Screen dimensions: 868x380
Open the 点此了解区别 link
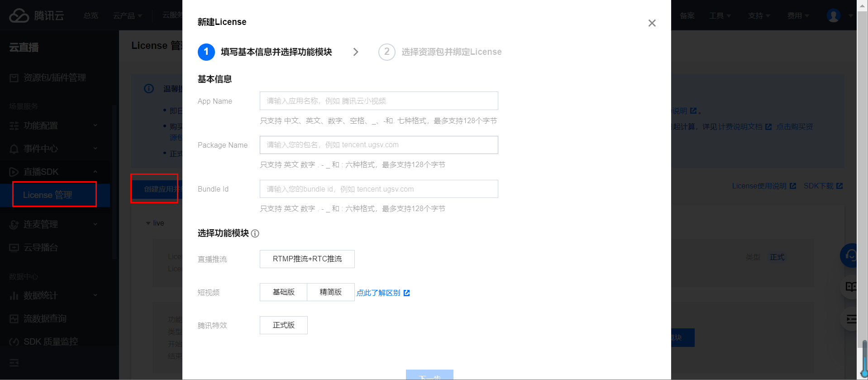click(x=378, y=293)
